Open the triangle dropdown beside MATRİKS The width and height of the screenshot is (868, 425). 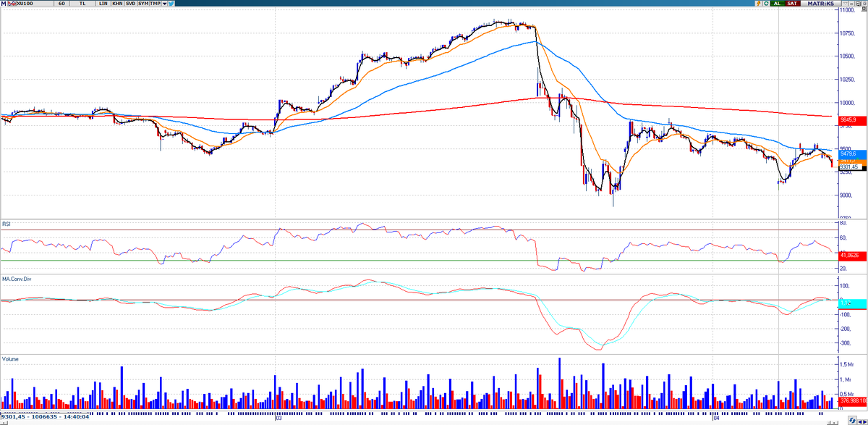(x=846, y=4)
